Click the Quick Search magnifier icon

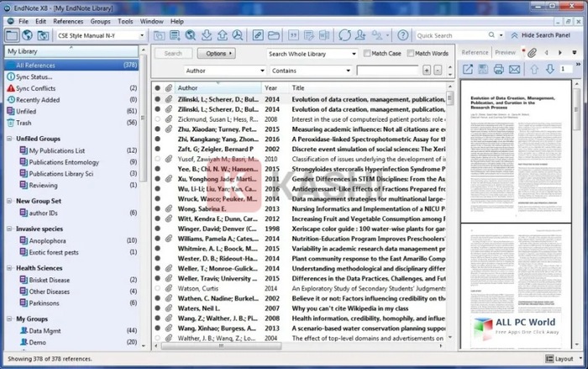coord(491,35)
